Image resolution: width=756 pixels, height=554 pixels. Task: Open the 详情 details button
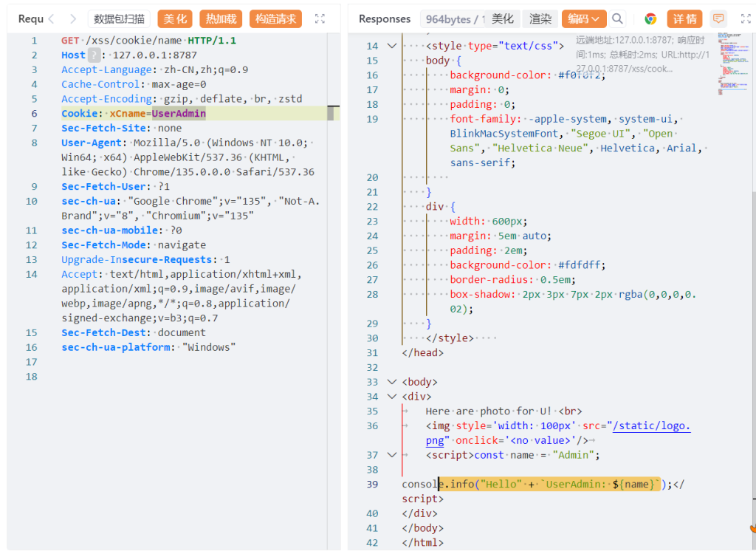pyautogui.click(x=684, y=19)
